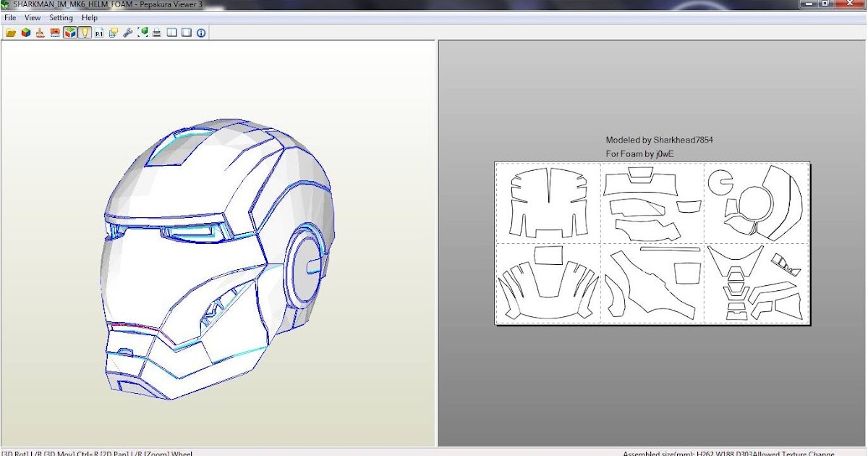Click the printer icon
Screen dimensions: 868x456
point(157,33)
